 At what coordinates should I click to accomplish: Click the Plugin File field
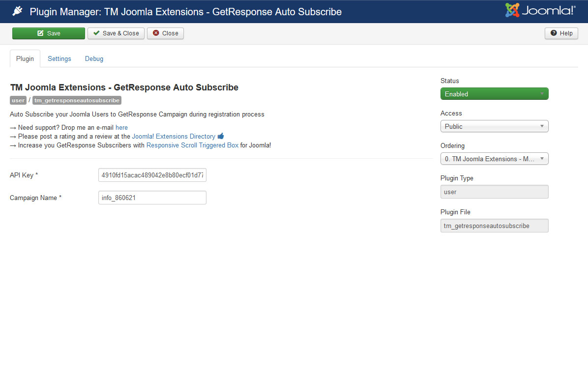494,226
